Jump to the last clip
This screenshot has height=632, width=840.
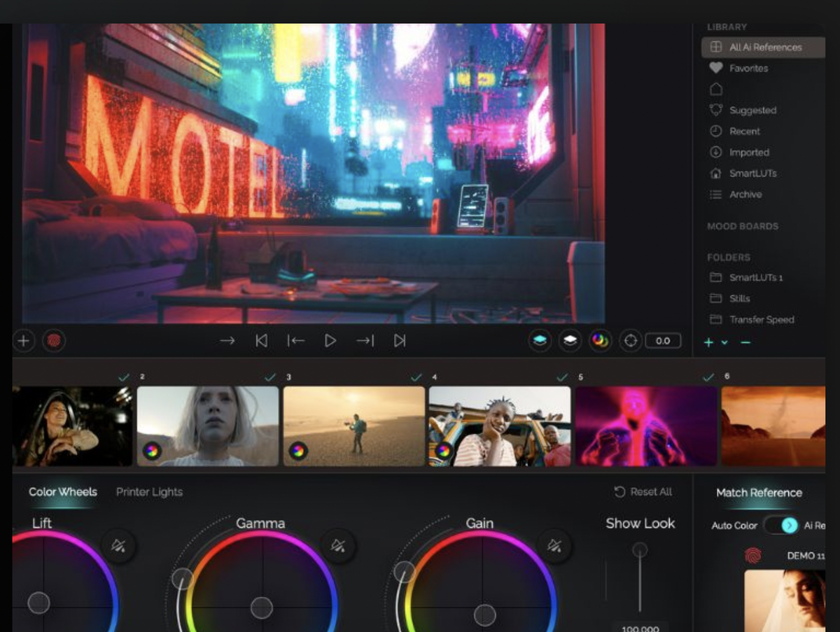(x=400, y=341)
